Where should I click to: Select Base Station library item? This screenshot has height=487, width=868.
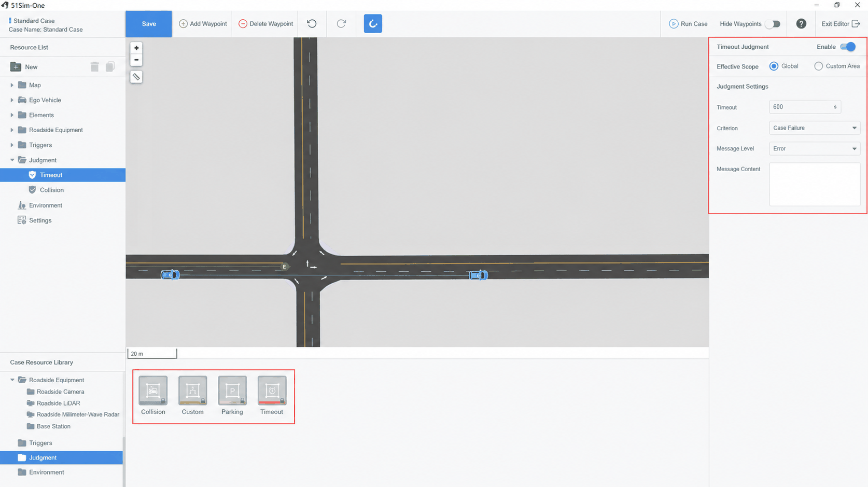click(53, 426)
